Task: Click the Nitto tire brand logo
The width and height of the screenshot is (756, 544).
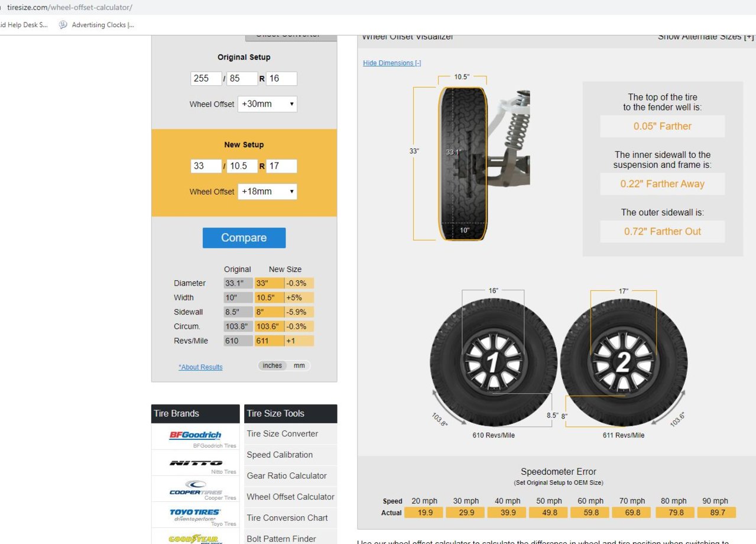Action: (x=196, y=463)
